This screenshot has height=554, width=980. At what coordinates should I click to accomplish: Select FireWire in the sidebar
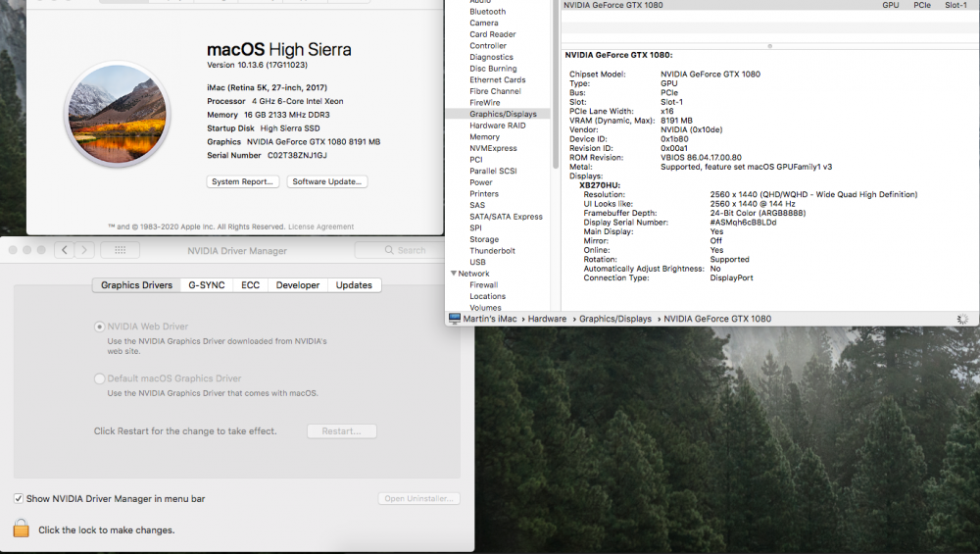[x=484, y=103]
